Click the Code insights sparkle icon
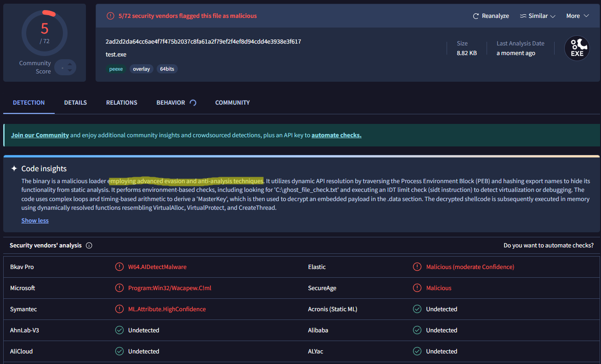601x364 pixels. point(14,168)
